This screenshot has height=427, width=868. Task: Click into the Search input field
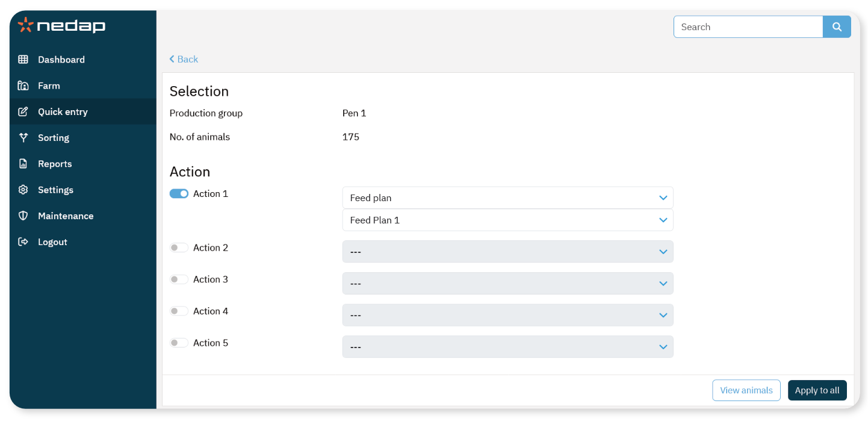tap(748, 27)
